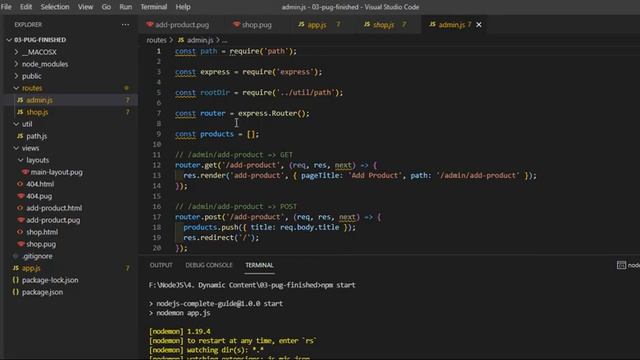Click the 404.html HTML file icon
The height and width of the screenshot is (360, 640).
[20, 184]
